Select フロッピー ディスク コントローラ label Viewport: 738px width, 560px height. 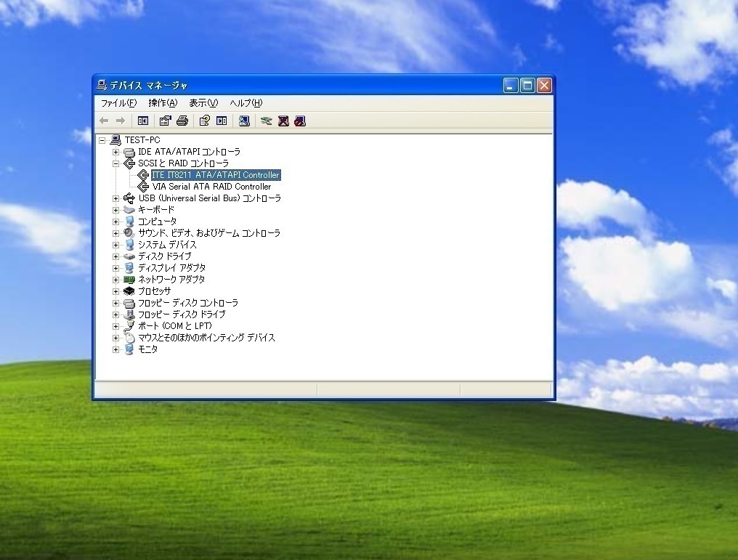tap(188, 303)
